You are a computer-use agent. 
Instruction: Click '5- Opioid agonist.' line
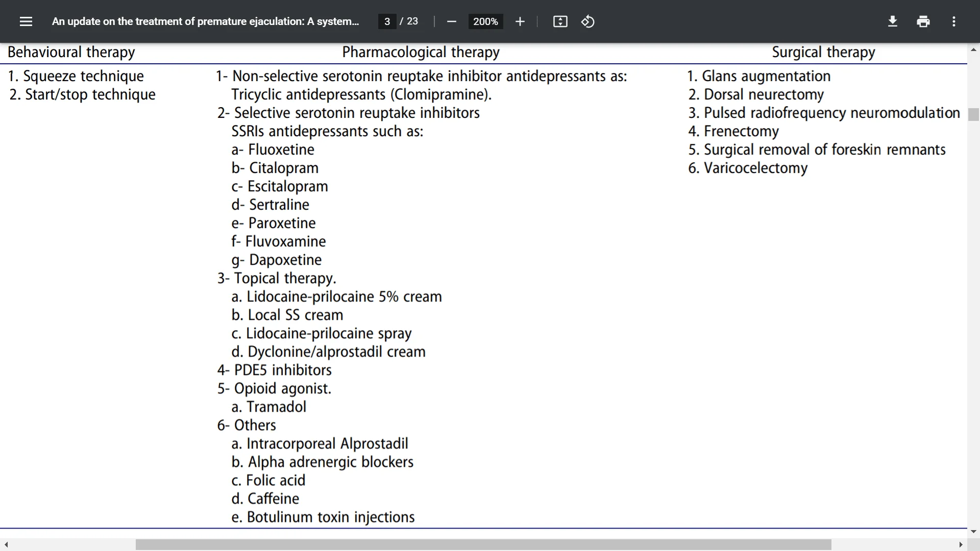tap(274, 388)
